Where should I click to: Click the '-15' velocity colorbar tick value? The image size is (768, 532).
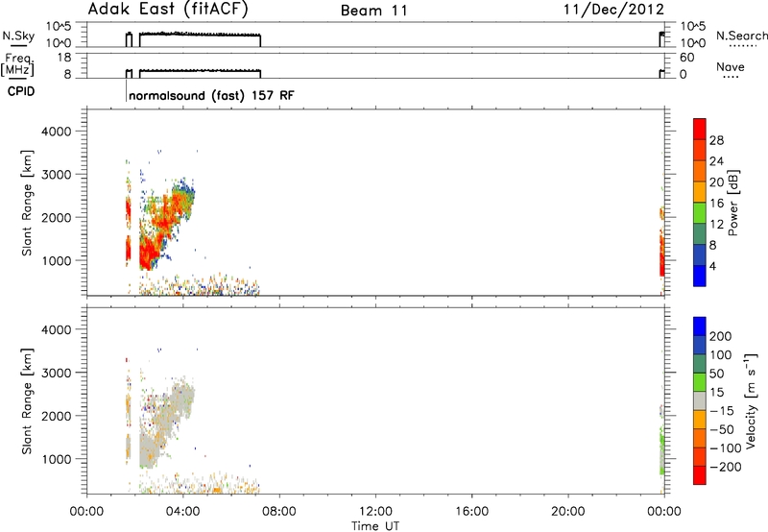(x=722, y=411)
